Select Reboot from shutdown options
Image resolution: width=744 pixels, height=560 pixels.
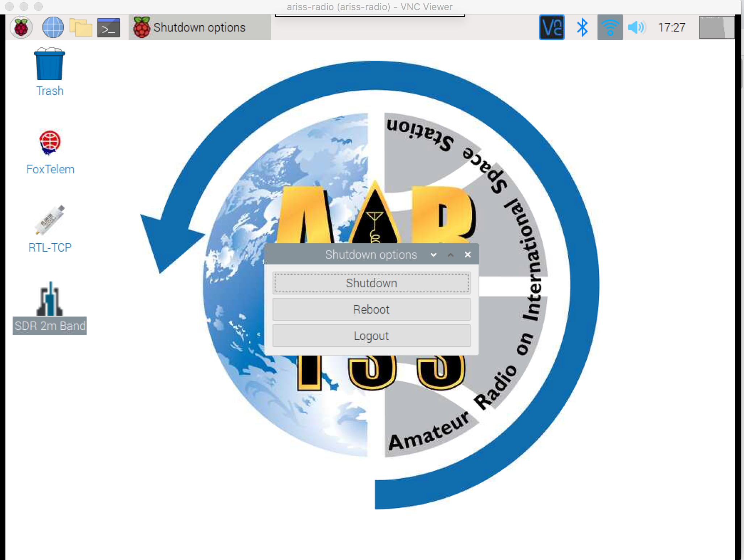pos(371,309)
